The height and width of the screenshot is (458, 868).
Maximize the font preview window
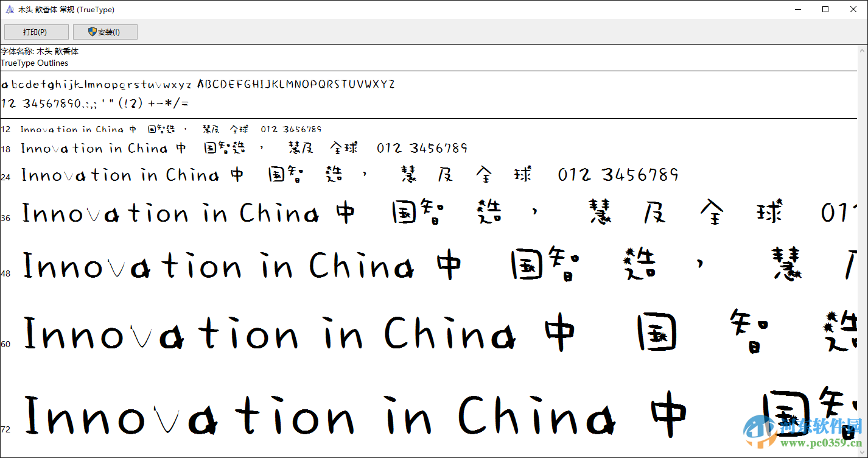[x=825, y=9]
